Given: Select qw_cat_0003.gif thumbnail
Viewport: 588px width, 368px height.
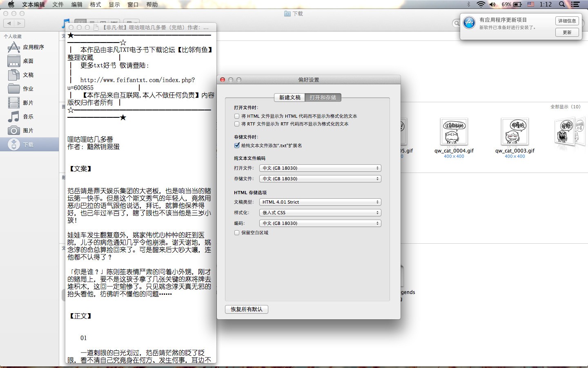Looking at the screenshot, I should tap(515, 132).
